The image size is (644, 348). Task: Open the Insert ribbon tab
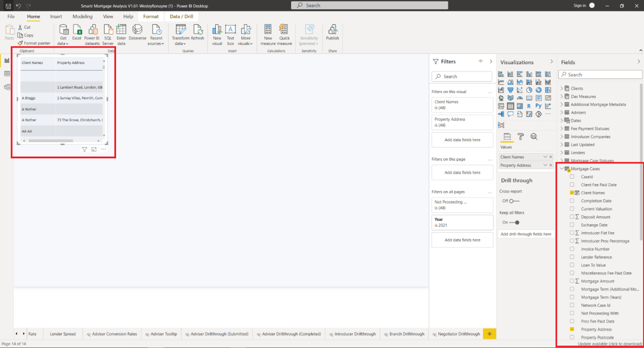coord(56,16)
